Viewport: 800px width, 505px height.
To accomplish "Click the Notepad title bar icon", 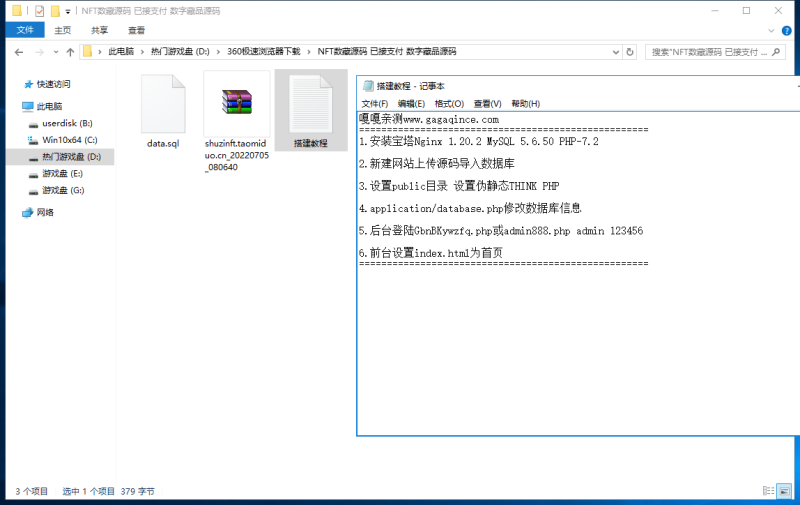I will (368, 86).
